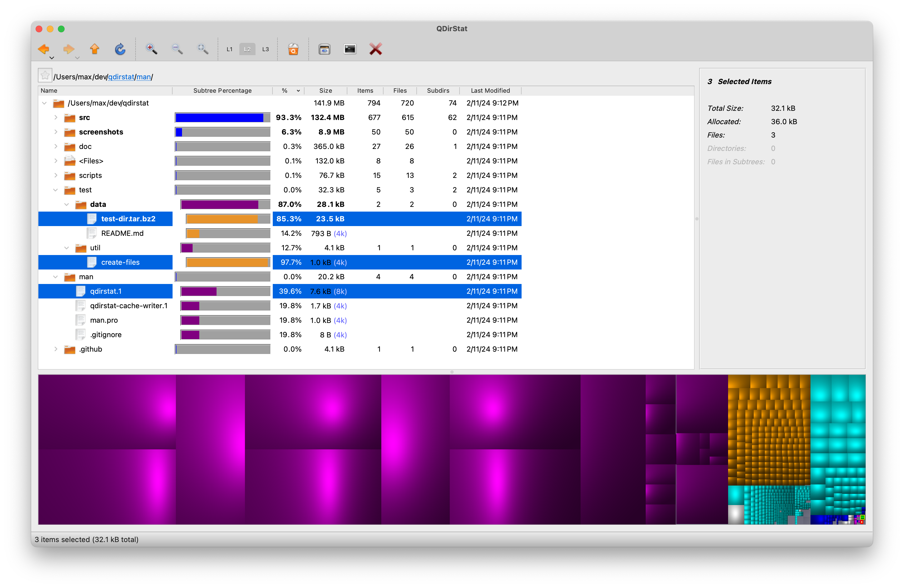Switch to the L3 layout
The image size is (904, 588).
(x=265, y=49)
